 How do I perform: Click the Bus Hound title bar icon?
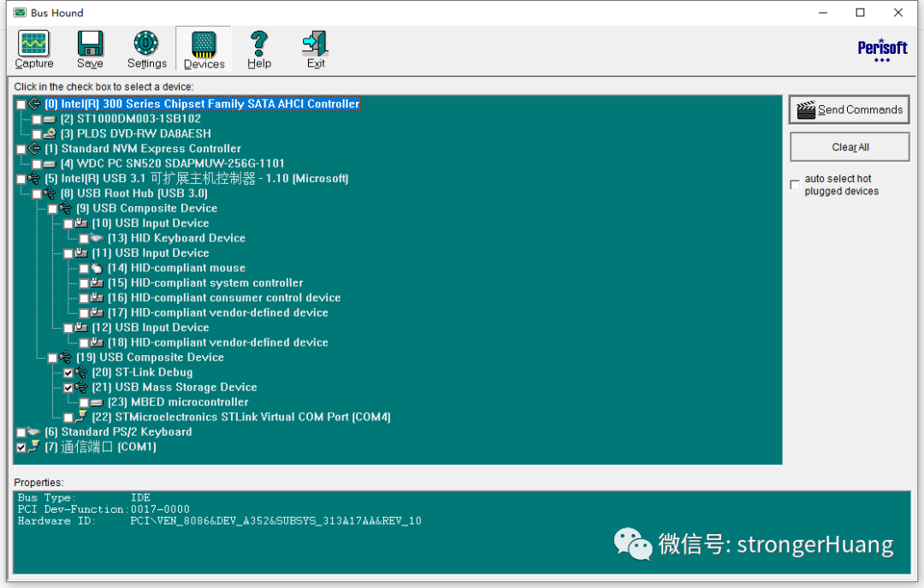20,13
